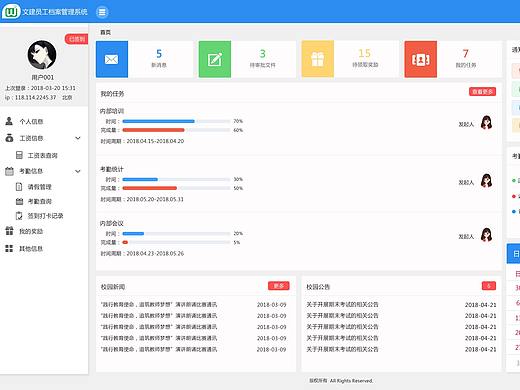Click the 用户001 username text
Viewport: 520px width, 390px height.
point(42,77)
